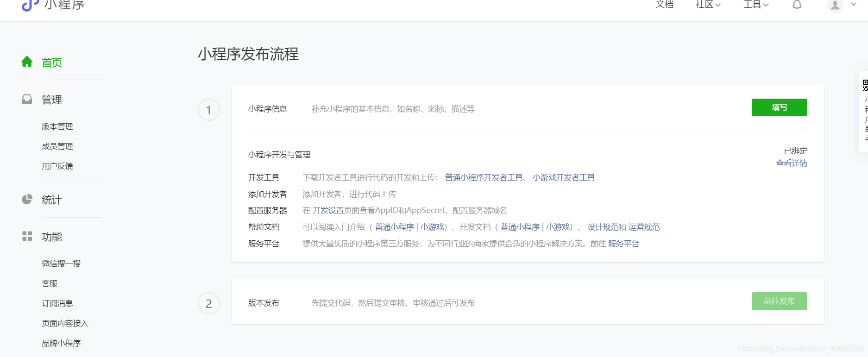Screen dimensions: 868x357
Task: Click the 小程序发布流程 heading
Action: 248,54
